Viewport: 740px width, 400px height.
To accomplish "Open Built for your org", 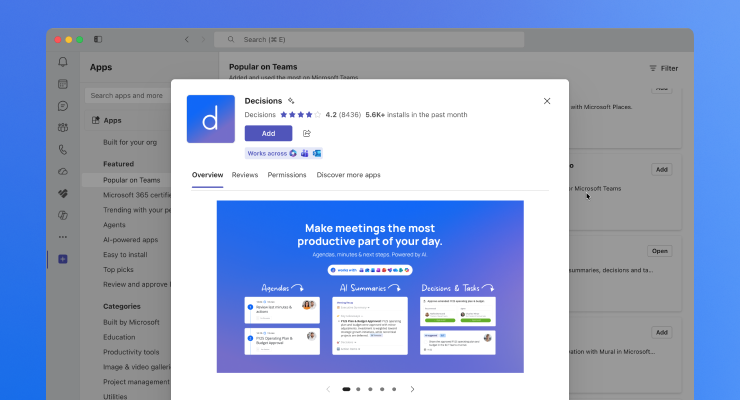I will [130, 142].
